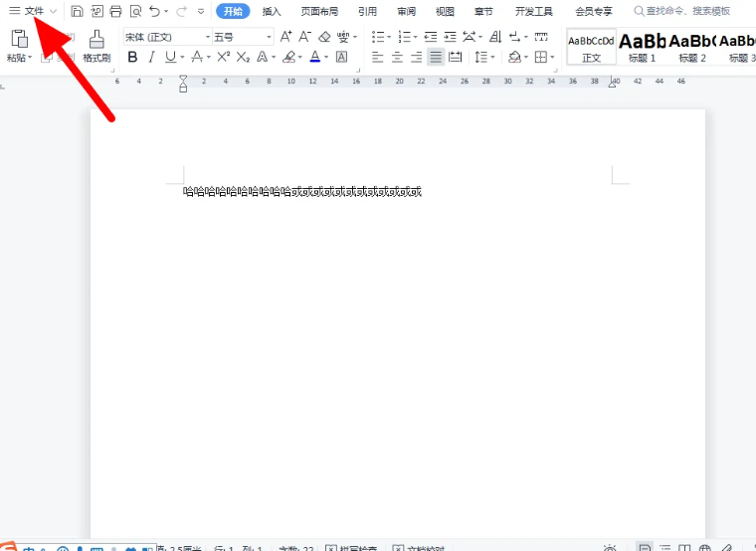Click the search commands box 查找命令

click(688, 11)
